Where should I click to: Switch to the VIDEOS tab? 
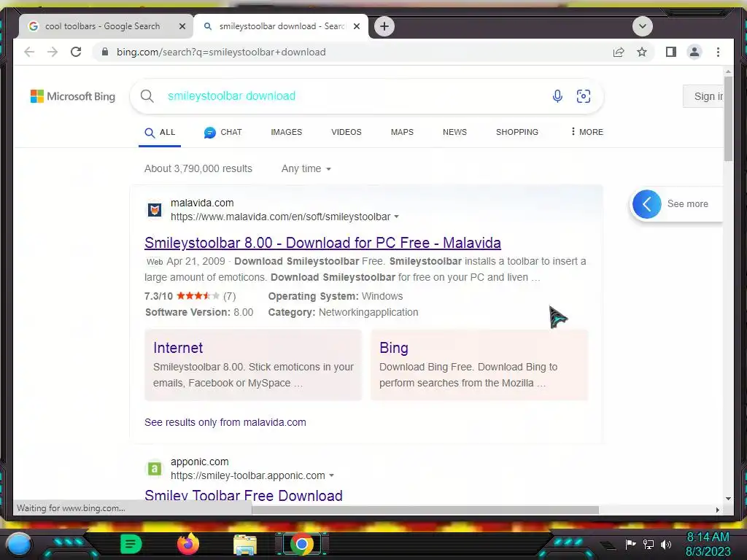tap(347, 133)
